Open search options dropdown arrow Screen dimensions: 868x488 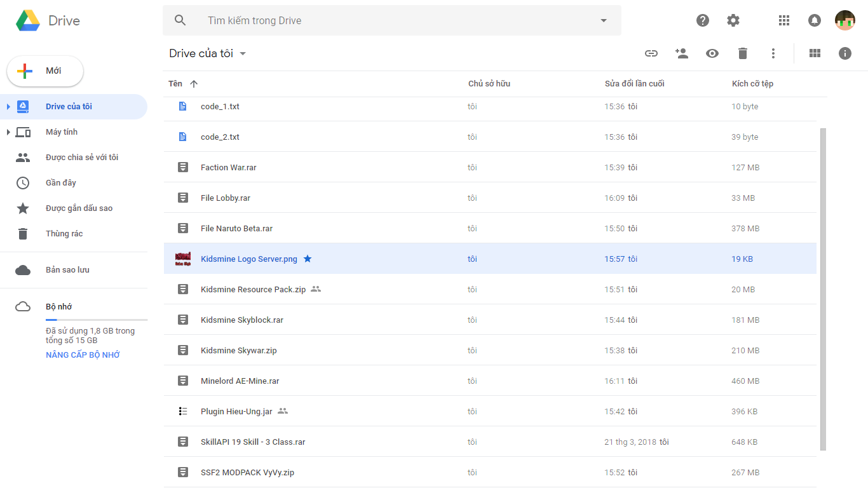pyautogui.click(x=604, y=20)
